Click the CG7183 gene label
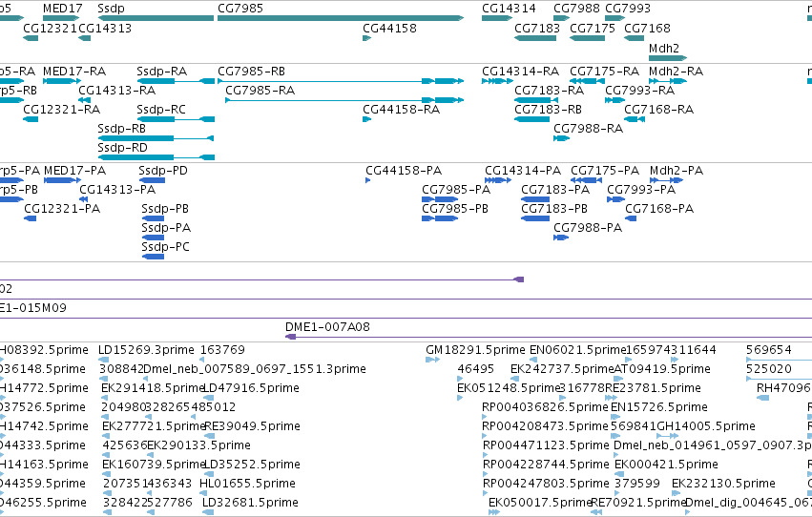 tap(537, 29)
